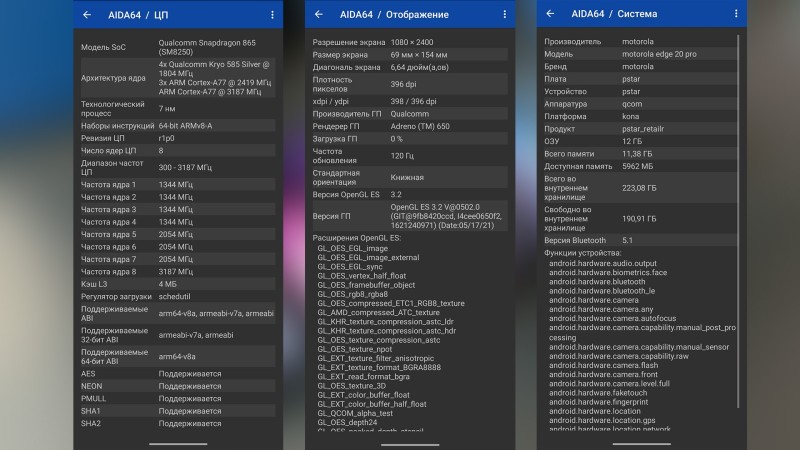The width and height of the screenshot is (800, 450).
Task: Select the Плотность пикселов 396 dpi row
Action: coord(410,84)
